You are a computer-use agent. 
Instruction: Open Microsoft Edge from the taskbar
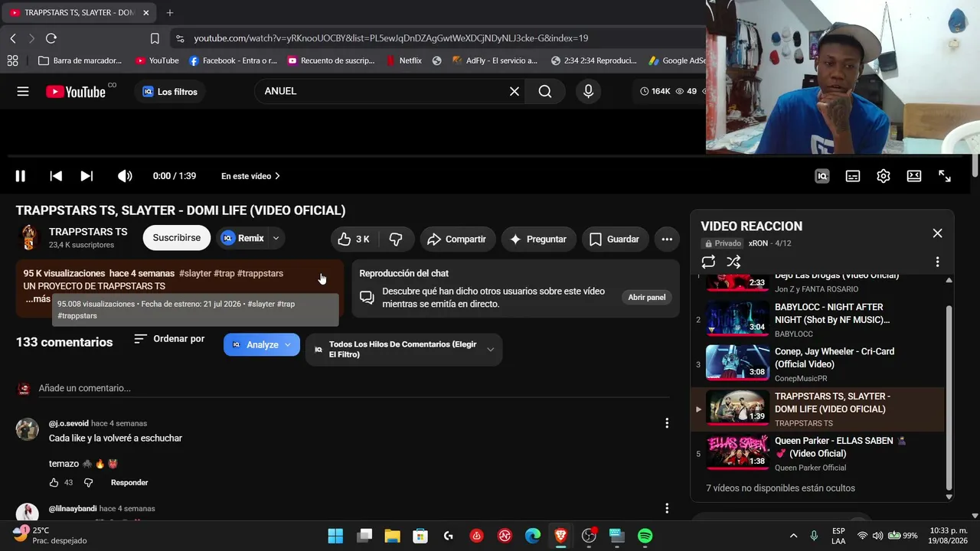533,536
